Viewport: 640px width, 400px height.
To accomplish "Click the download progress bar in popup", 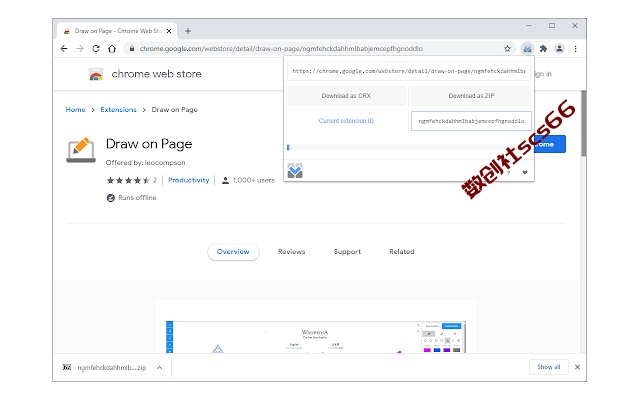I will [409, 147].
